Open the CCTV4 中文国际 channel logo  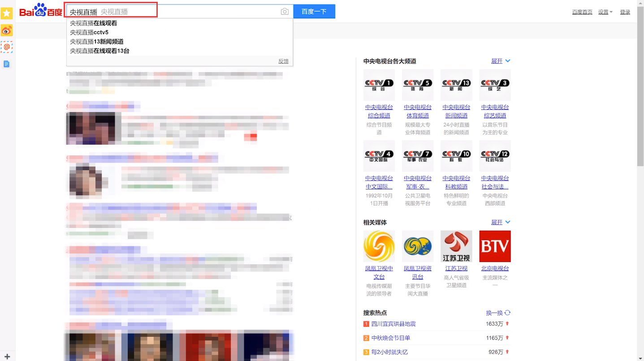(x=379, y=156)
